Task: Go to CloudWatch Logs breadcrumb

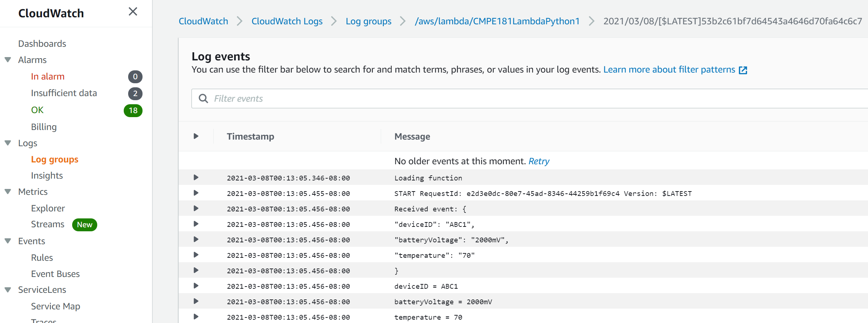Action: coord(287,21)
